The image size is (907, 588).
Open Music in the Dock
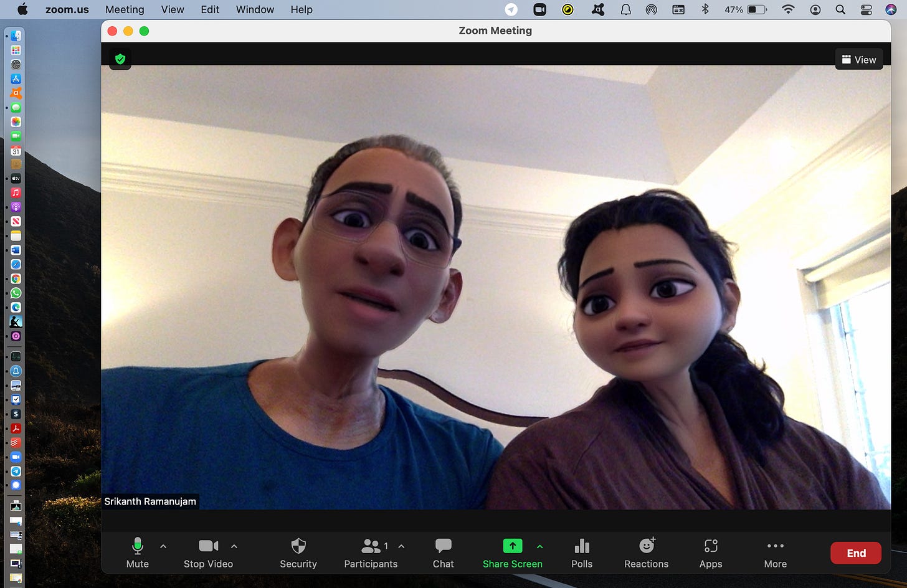16,192
